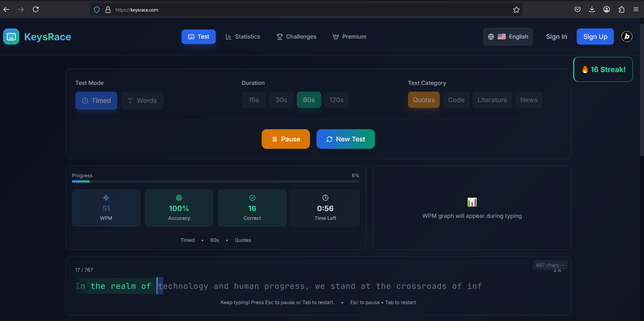Start a New Test
The image size is (644, 321).
[345, 139]
